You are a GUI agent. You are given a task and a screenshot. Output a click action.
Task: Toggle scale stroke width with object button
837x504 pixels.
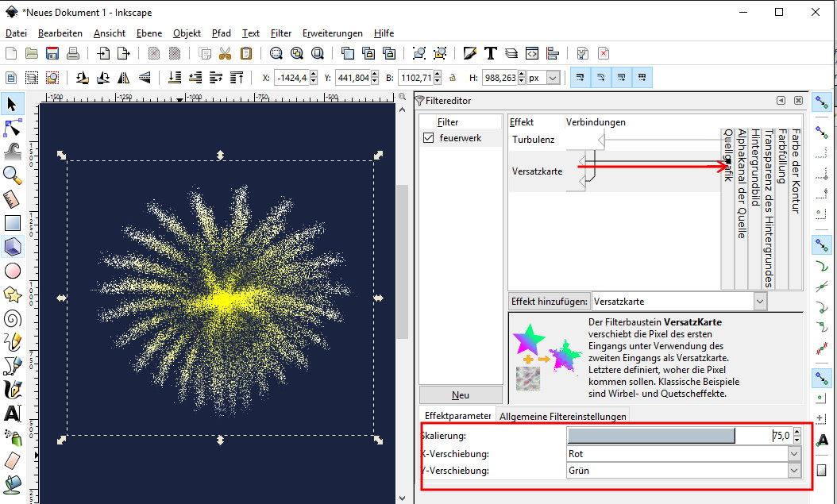pyautogui.click(x=580, y=78)
